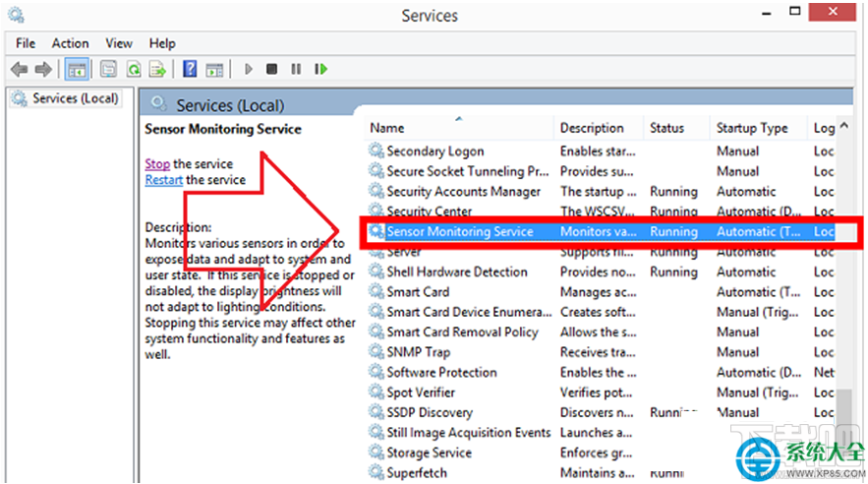The width and height of the screenshot is (868, 484).
Task: Open the View menu
Action: coord(119,43)
